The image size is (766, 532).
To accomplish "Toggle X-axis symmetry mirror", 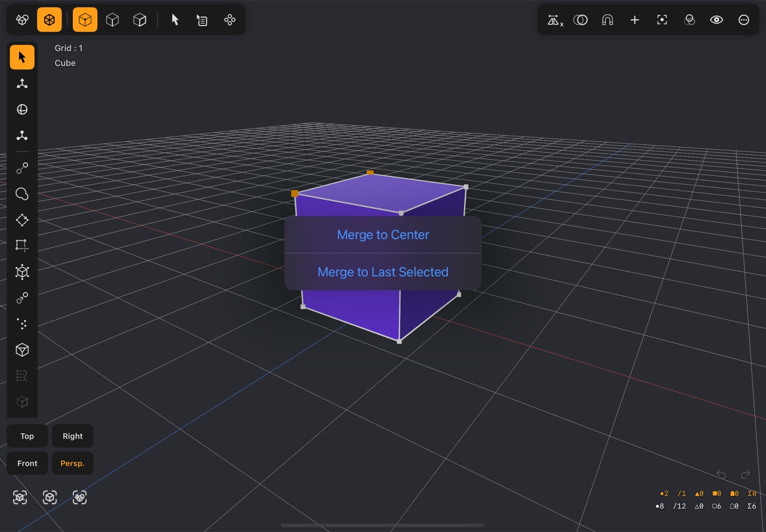I will coord(555,20).
